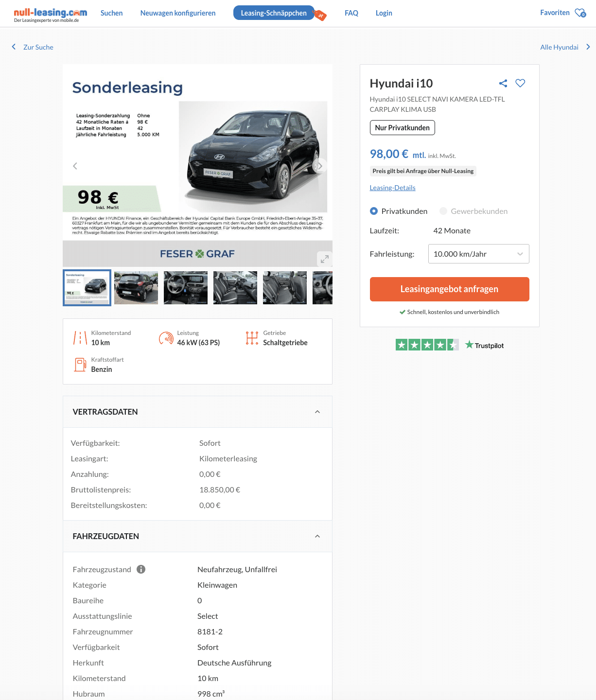Viewport: 596px width, 700px height.
Task: Select the rear view car thumbnail
Action: click(x=136, y=288)
